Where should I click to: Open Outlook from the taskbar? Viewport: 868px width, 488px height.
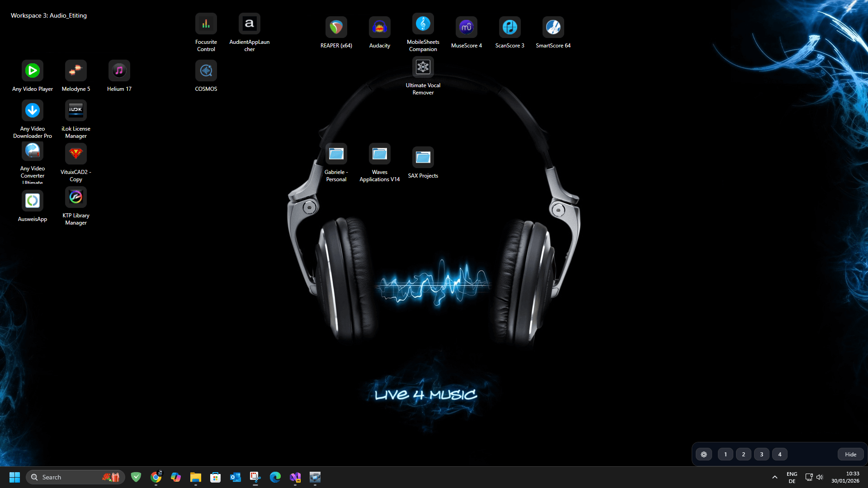click(235, 477)
